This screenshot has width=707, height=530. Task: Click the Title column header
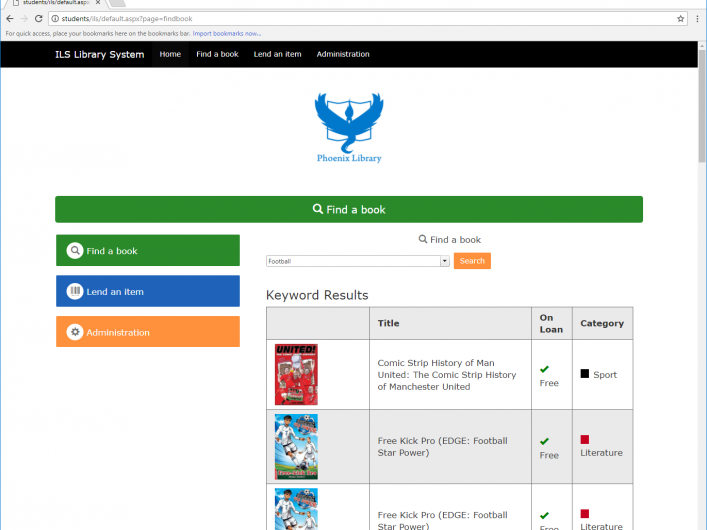pyautogui.click(x=389, y=323)
